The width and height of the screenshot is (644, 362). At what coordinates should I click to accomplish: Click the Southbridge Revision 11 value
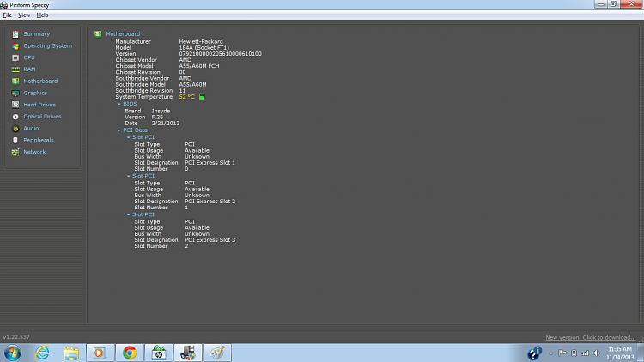point(182,91)
